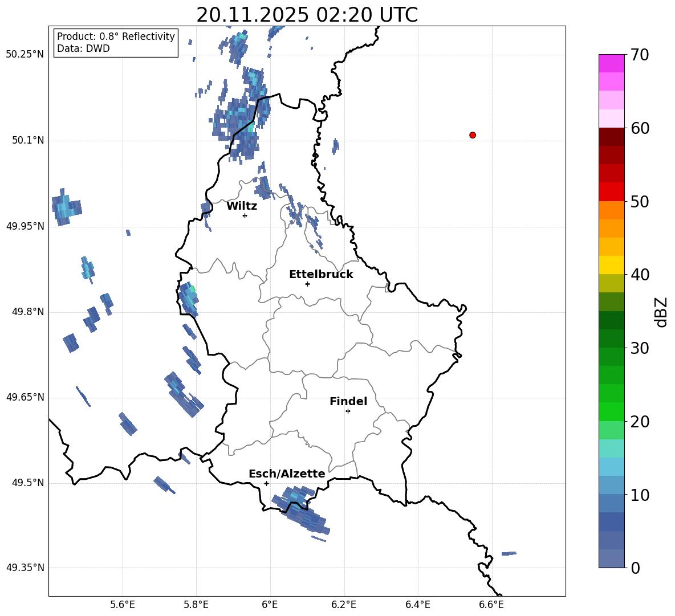
Task: Click the 30 tick label on colorbar
Action: click(x=640, y=348)
